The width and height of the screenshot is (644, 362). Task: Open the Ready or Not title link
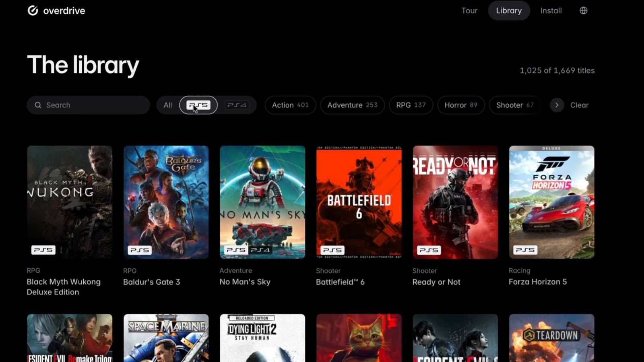point(436,282)
